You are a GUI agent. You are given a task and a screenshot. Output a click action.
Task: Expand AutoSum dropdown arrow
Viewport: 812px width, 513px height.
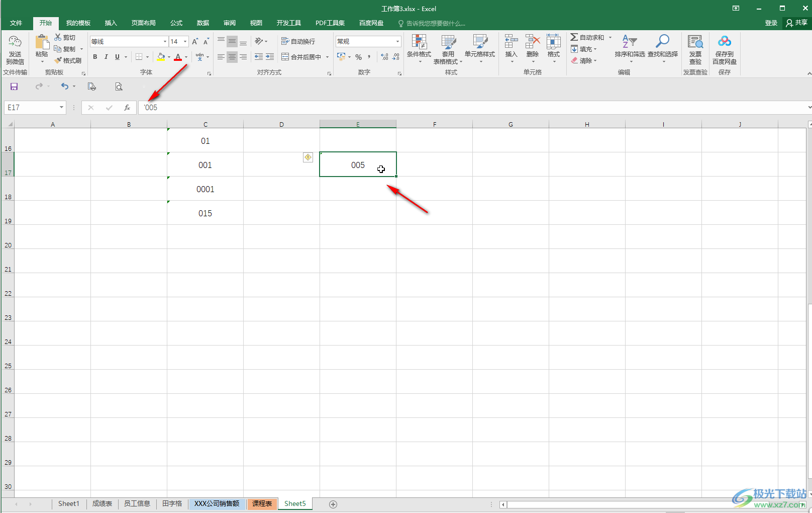point(611,38)
